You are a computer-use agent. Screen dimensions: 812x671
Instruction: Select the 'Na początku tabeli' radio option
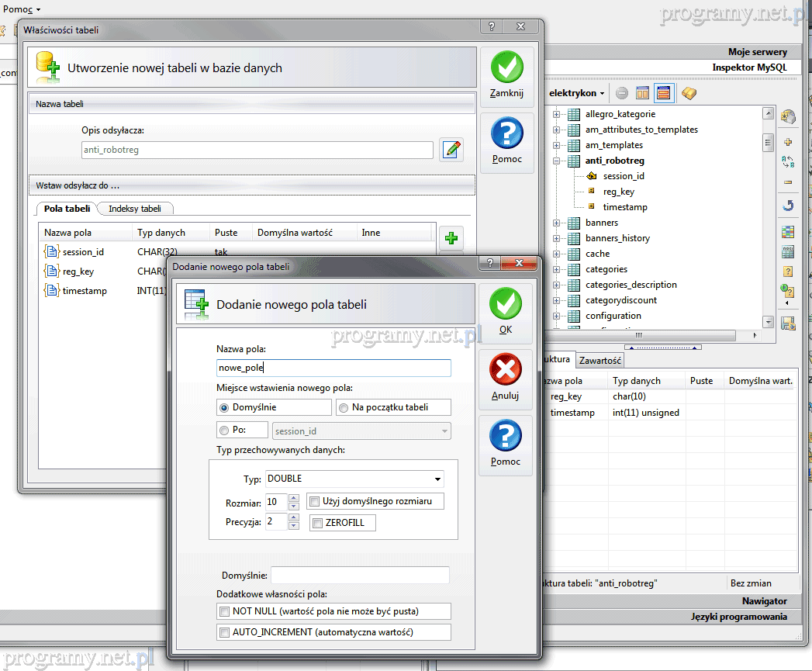tap(344, 407)
